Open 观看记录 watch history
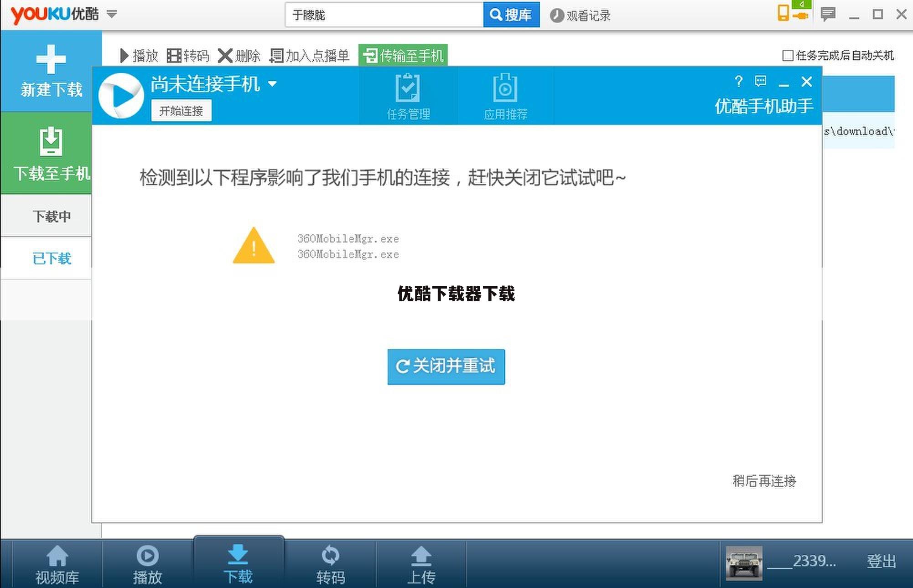This screenshot has height=588, width=913. [580, 15]
